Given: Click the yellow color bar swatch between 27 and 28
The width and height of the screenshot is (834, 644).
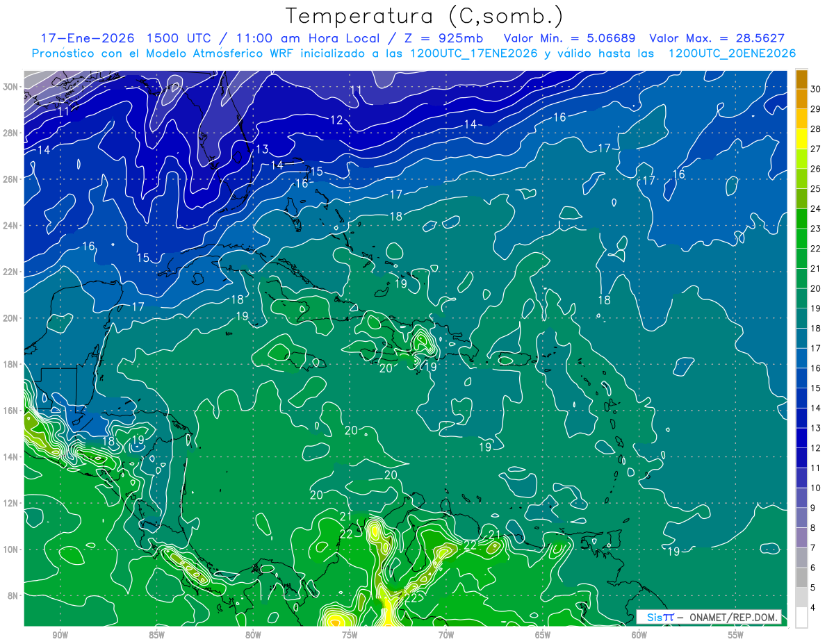Looking at the screenshot, I should click(801, 139).
